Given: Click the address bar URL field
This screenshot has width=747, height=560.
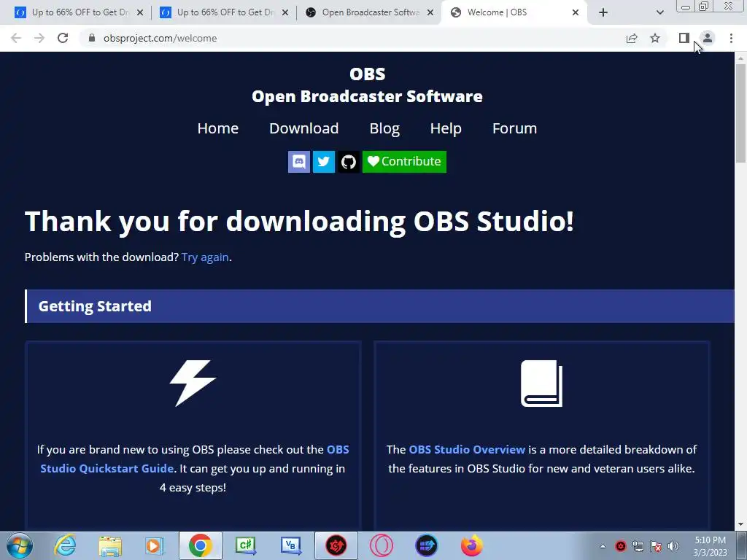Looking at the screenshot, I should [x=352, y=38].
